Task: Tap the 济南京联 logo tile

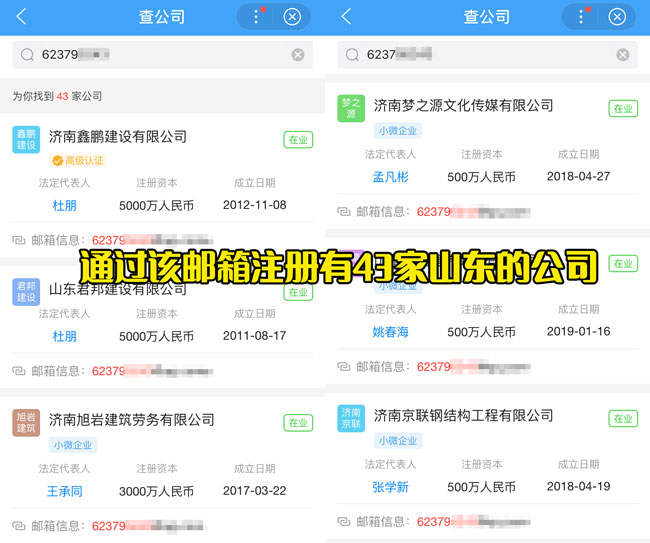Action: (351, 418)
